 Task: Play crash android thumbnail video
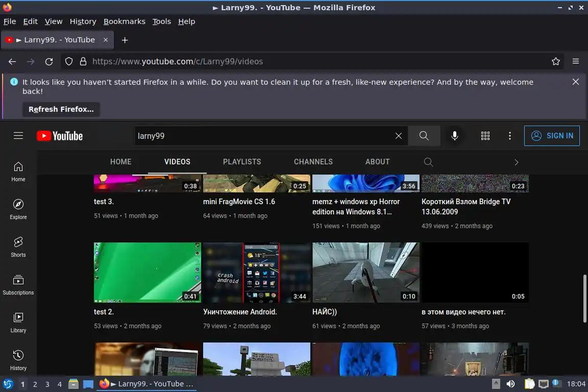(x=257, y=273)
